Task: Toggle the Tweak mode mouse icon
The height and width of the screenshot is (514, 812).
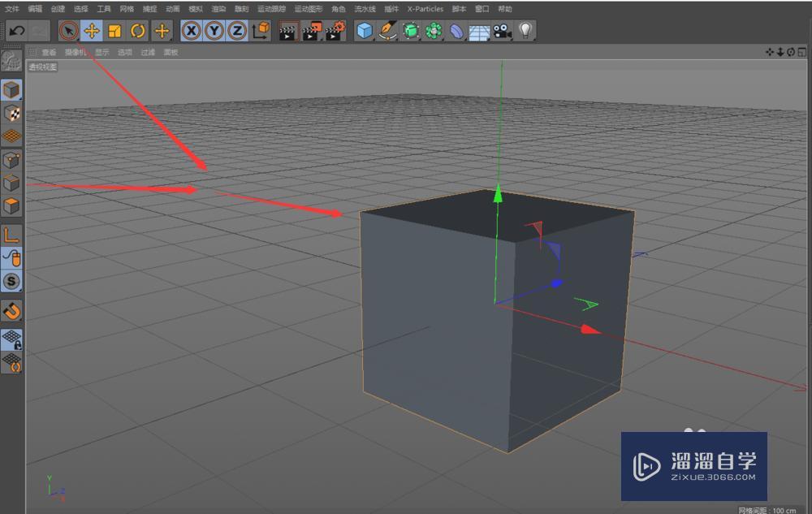Action: [11, 257]
